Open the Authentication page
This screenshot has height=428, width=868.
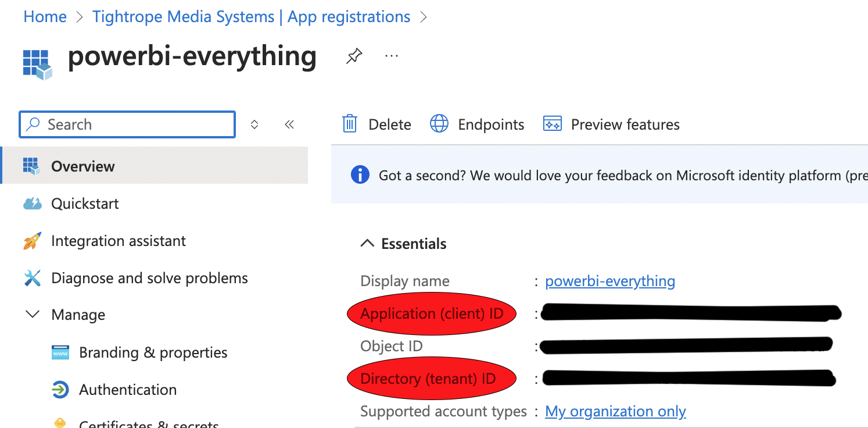pos(128,390)
